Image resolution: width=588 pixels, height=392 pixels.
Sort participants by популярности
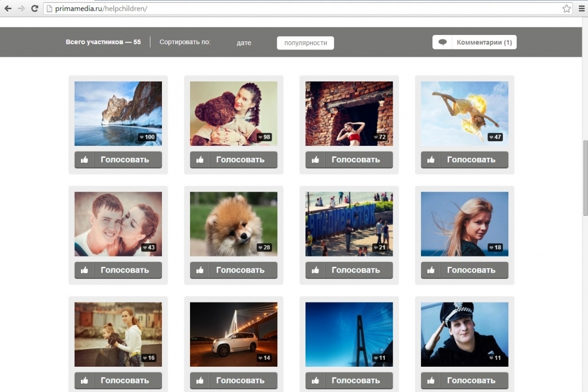point(305,43)
